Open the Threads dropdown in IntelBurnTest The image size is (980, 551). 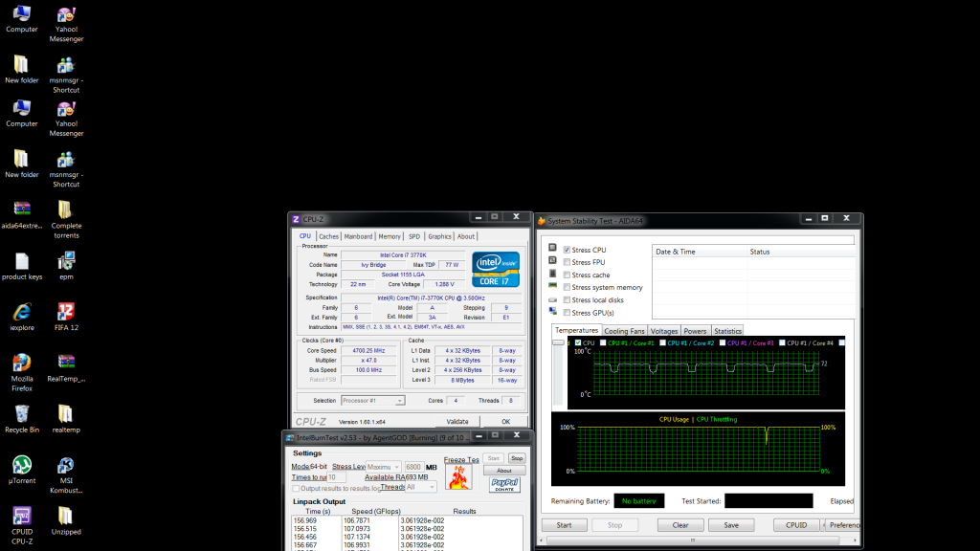point(421,487)
